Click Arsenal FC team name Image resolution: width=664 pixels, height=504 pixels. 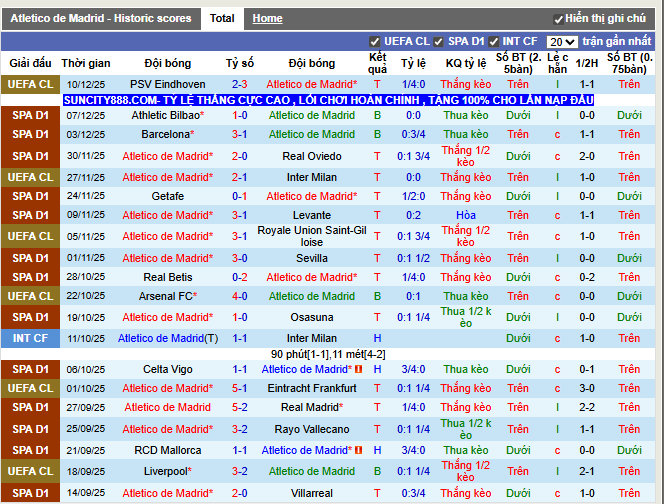click(x=166, y=296)
